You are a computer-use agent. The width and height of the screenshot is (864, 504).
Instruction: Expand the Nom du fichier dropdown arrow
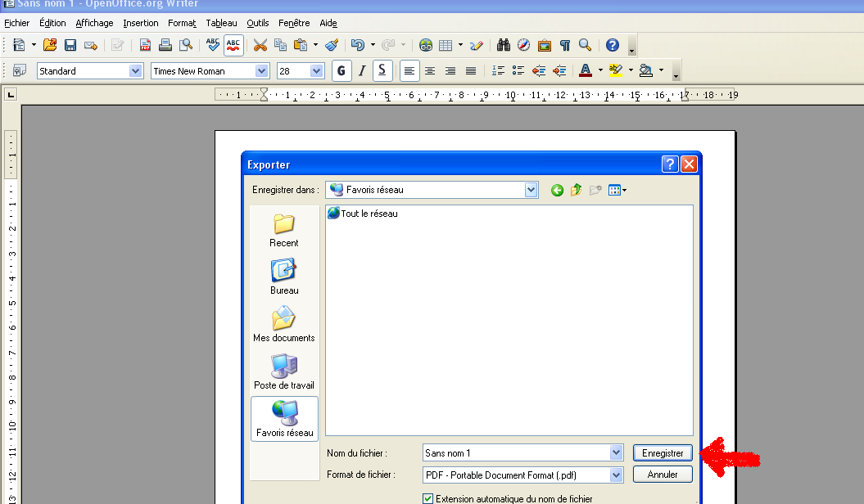(616, 452)
